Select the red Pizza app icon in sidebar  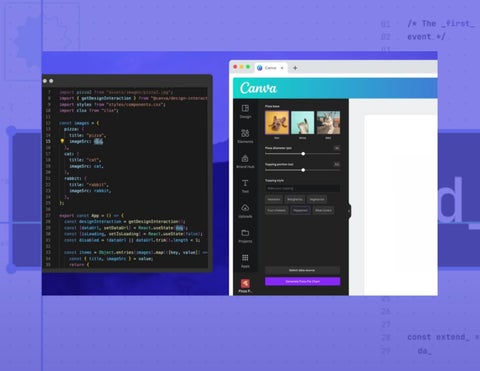(245, 285)
